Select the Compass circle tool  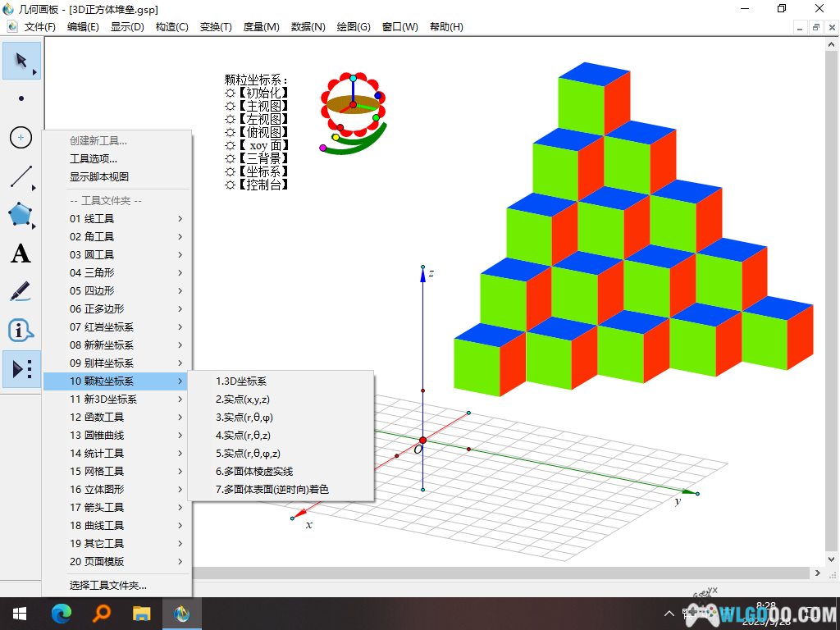[x=21, y=137]
